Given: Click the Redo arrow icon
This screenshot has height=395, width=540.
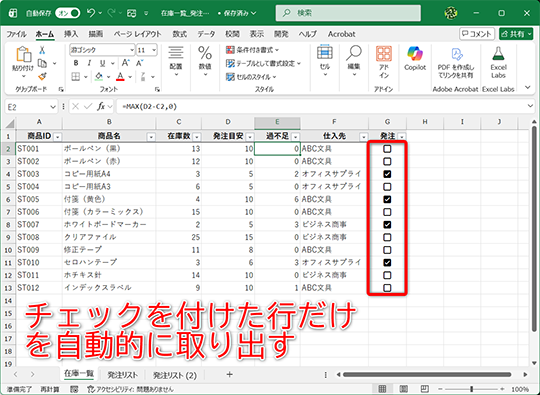Looking at the screenshot, I should click(x=111, y=13).
